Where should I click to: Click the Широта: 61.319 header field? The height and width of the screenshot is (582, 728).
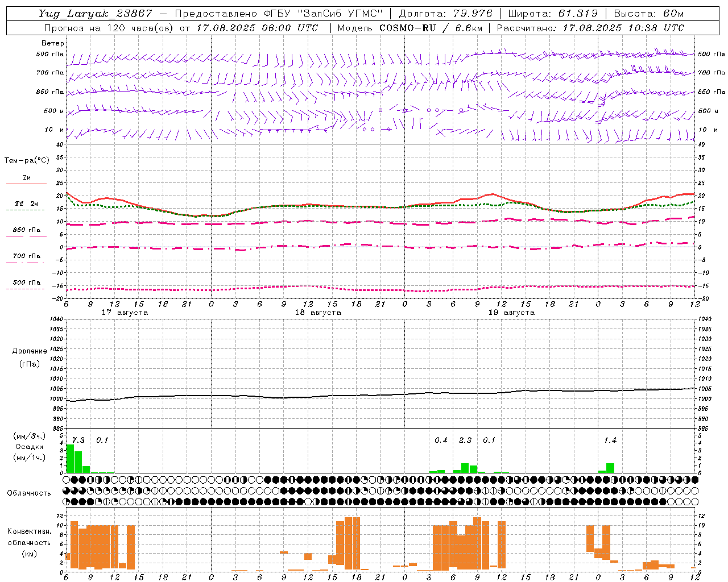553,14
